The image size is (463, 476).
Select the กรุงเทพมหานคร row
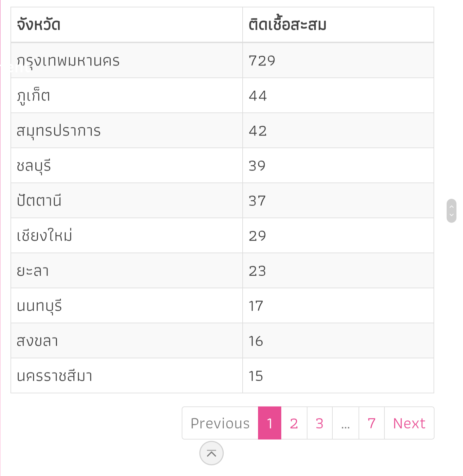(x=68, y=61)
